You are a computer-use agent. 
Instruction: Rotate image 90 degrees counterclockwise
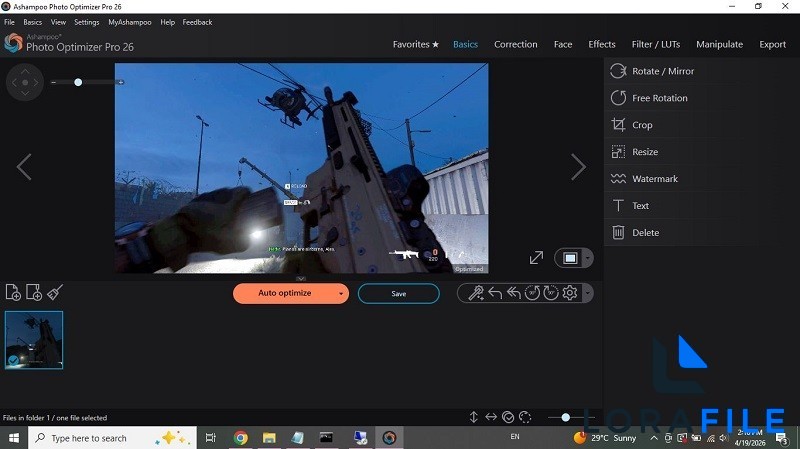[532, 293]
